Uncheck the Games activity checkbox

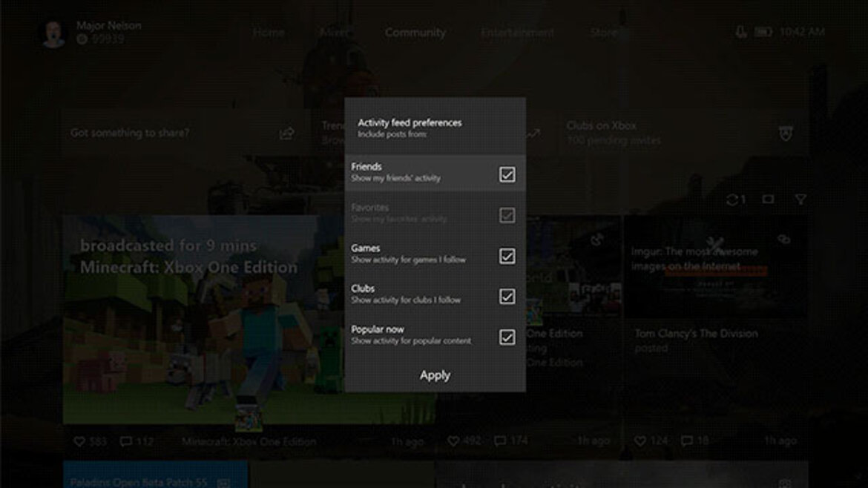507,256
